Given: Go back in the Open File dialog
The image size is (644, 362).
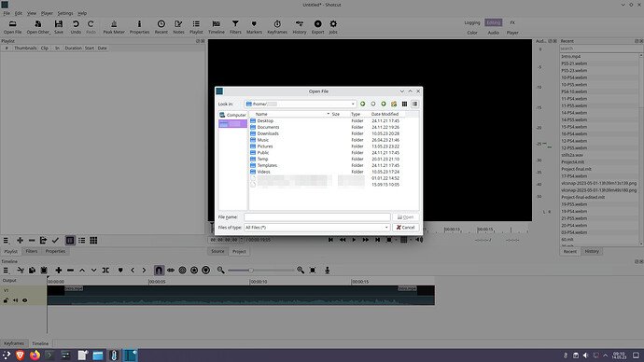Looking at the screenshot, I should pos(363,104).
